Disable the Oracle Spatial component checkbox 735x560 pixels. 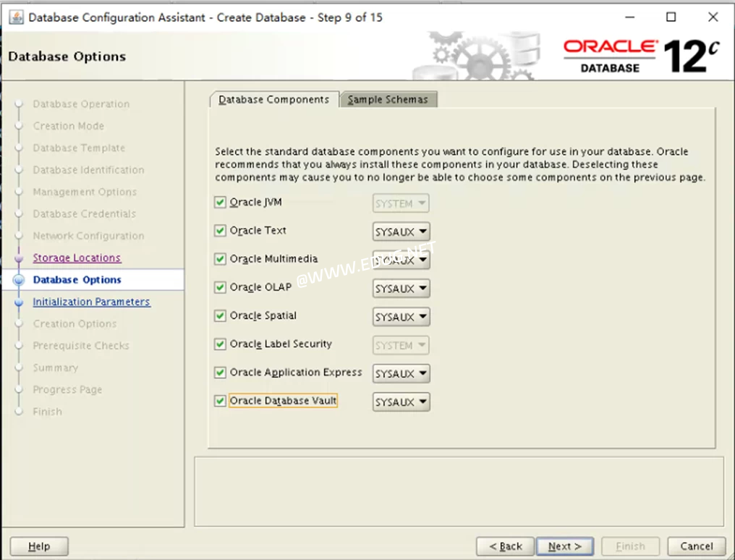pos(220,316)
